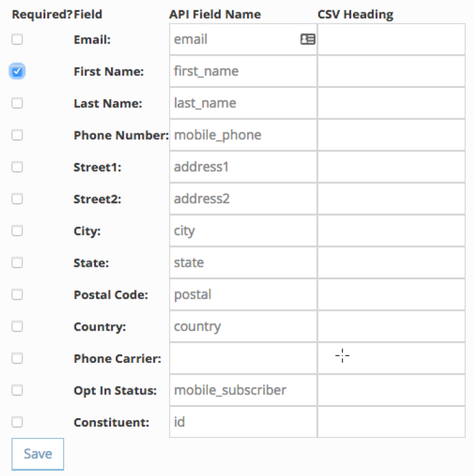Uncheck the First Name required checkbox

[17, 71]
